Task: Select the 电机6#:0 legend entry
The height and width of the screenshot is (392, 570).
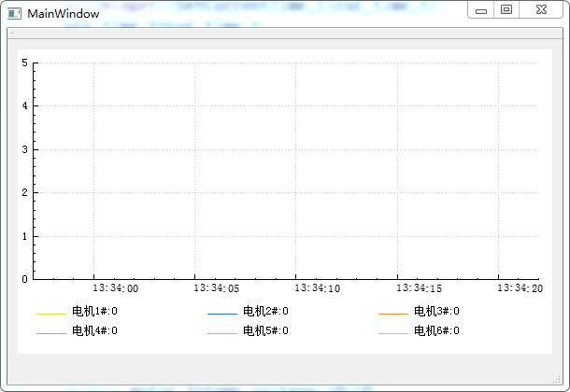Action: point(419,330)
